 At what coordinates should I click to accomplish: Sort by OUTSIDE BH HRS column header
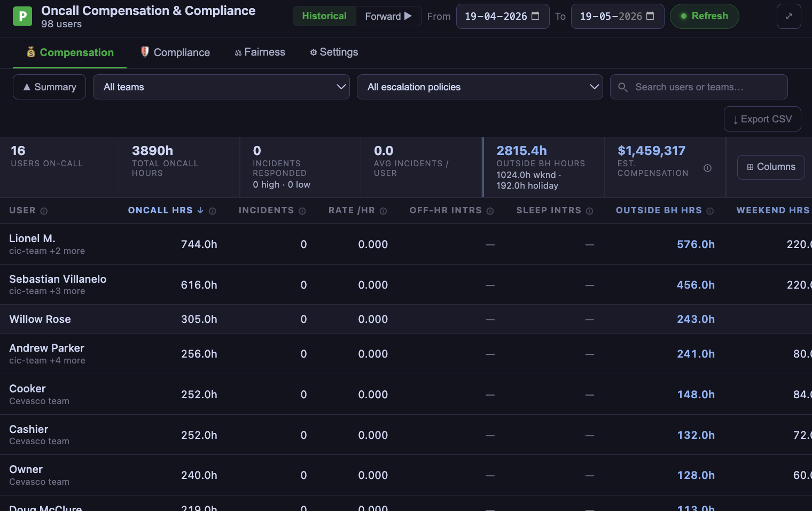tap(659, 211)
